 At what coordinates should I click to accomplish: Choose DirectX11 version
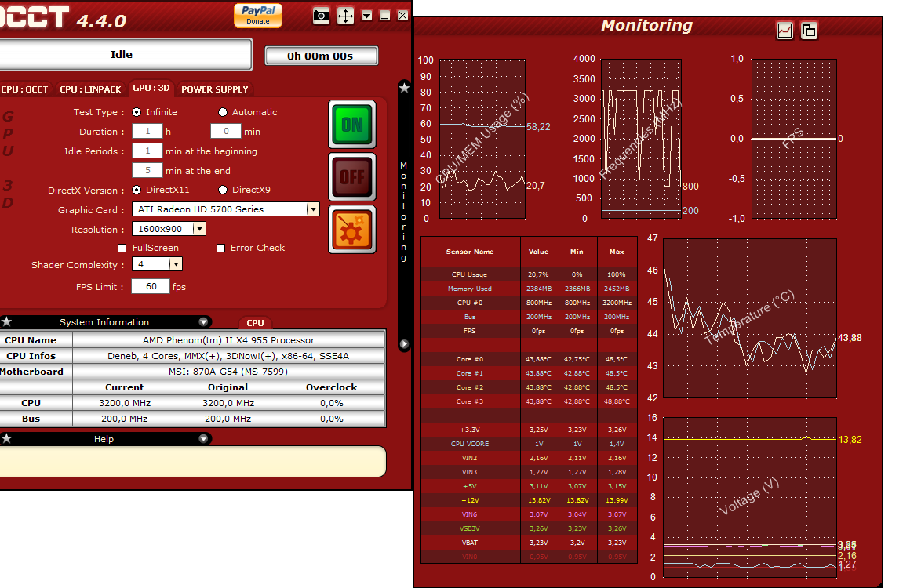click(137, 190)
